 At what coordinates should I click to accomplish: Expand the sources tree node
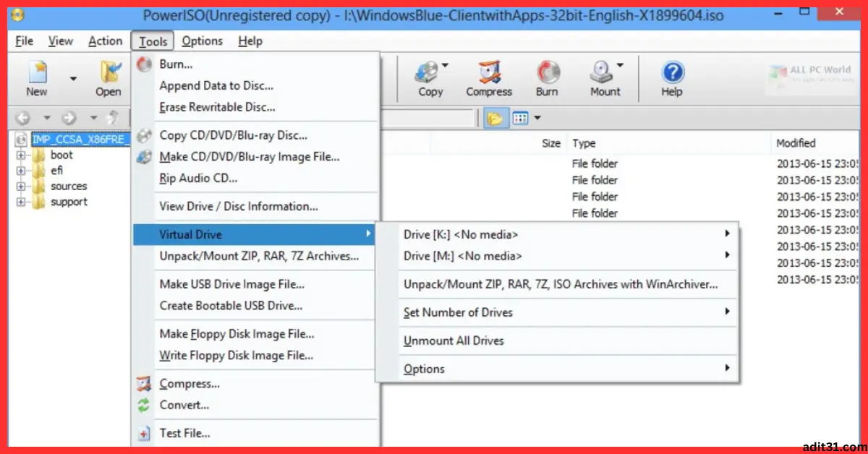point(21,187)
